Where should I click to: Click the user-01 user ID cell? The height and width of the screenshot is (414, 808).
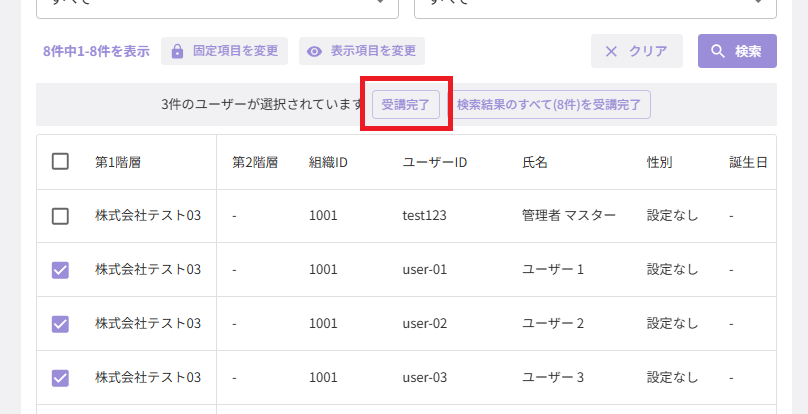[x=425, y=270]
